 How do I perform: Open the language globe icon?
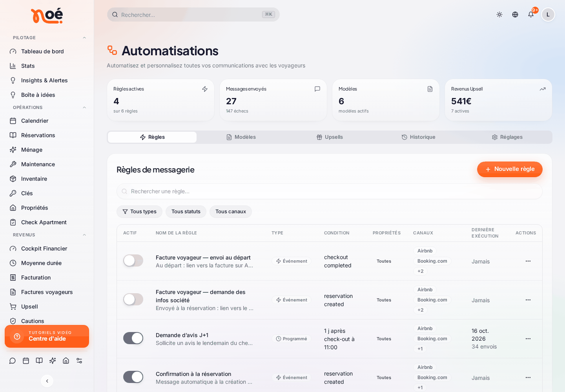click(515, 15)
